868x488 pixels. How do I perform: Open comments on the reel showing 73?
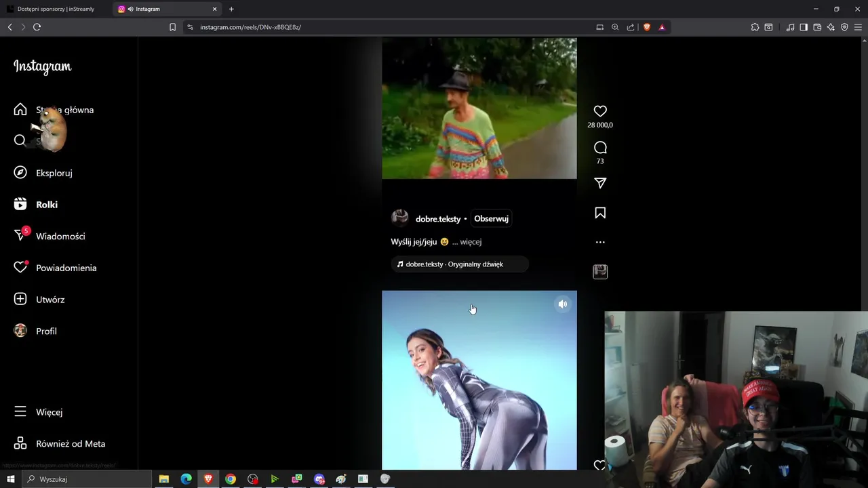point(600,148)
